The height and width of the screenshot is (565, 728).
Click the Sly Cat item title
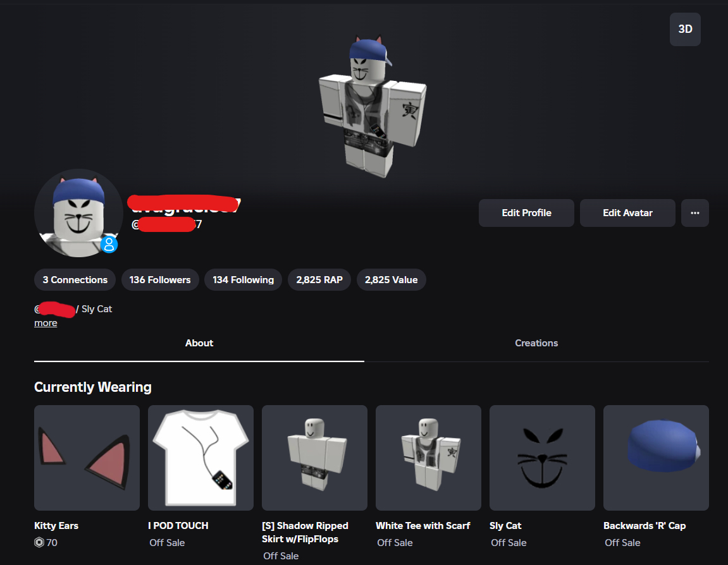click(505, 526)
